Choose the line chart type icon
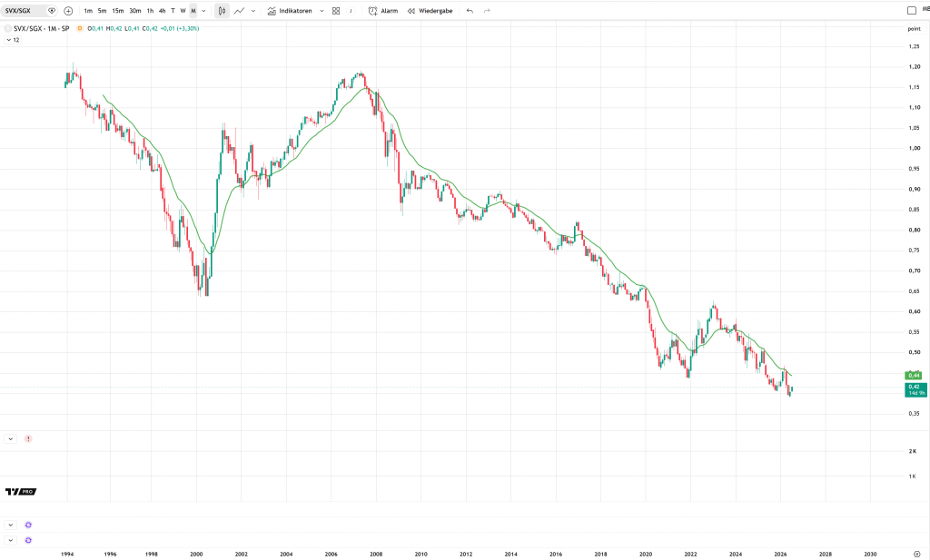The width and height of the screenshot is (930, 560). tap(239, 11)
